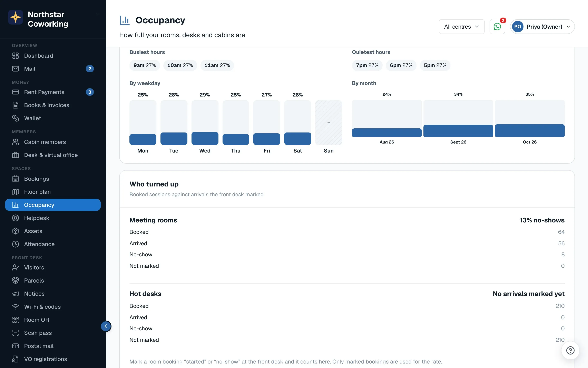The image size is (588, 368).
Task: Click the help question mark button
Action: pos(570,350)
